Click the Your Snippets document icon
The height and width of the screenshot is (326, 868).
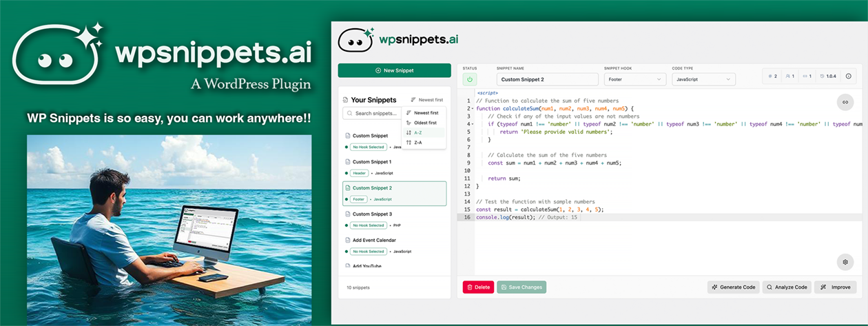[x=346, y=100]
